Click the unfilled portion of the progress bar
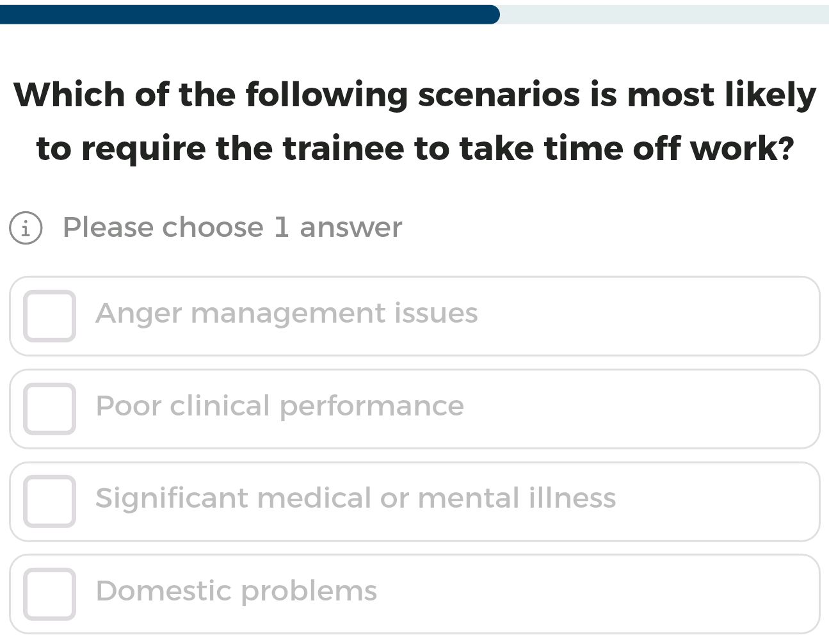The image size is (829, 644). pyautogui.click(x=659, y=13)
